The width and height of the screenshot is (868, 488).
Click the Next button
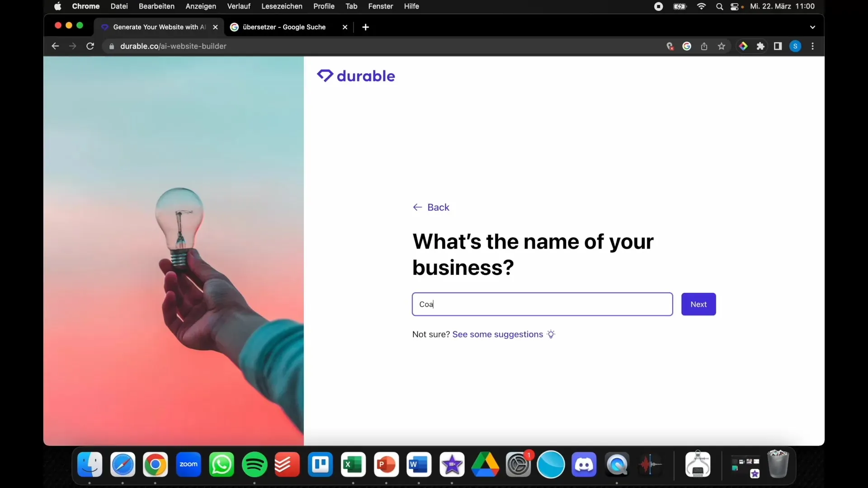coord(698,304)
